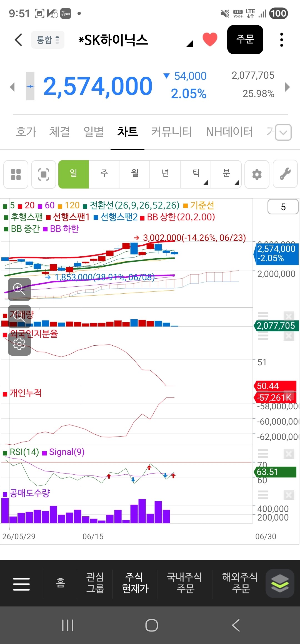Tap the 20-day moving average legend
This screenshot has height=644, width=300.
(x=26, y=205)
